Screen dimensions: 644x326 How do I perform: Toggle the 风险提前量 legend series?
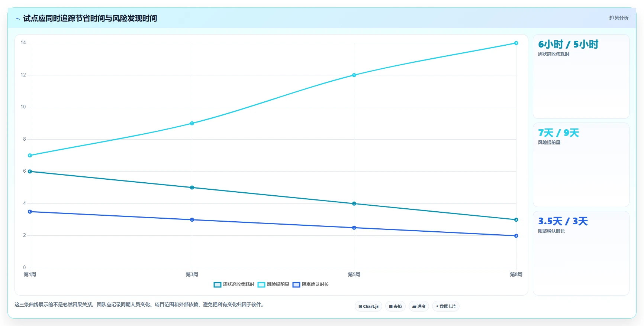(x=273, y=284)
